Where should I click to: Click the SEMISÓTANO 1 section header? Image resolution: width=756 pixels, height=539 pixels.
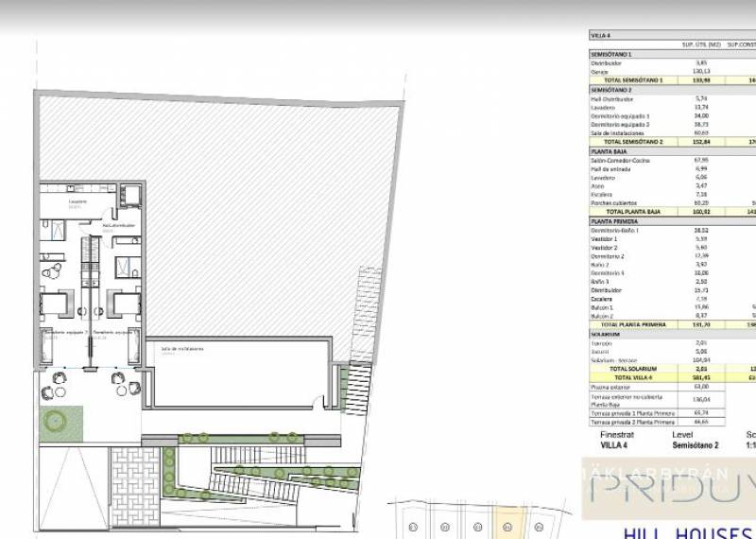click(612, 55)
